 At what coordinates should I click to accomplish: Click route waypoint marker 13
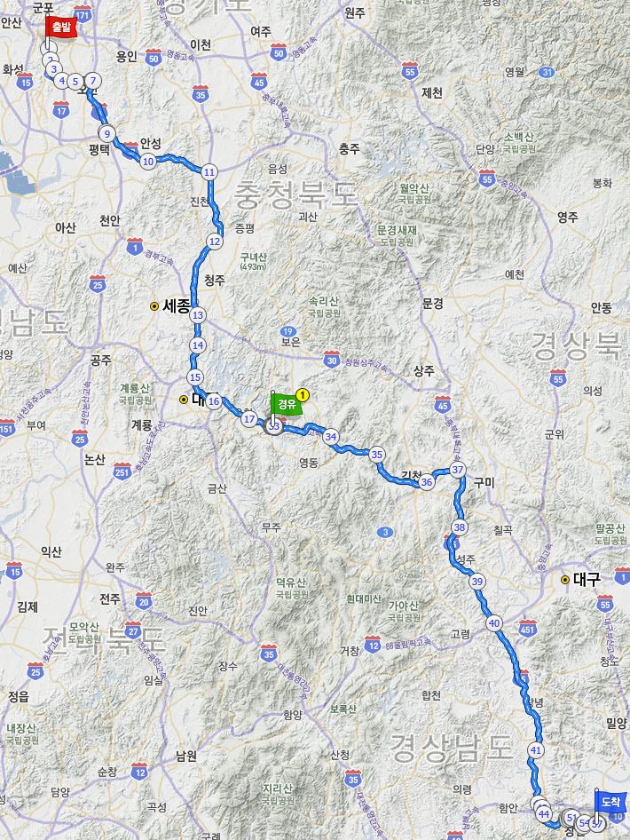point(198,315)
